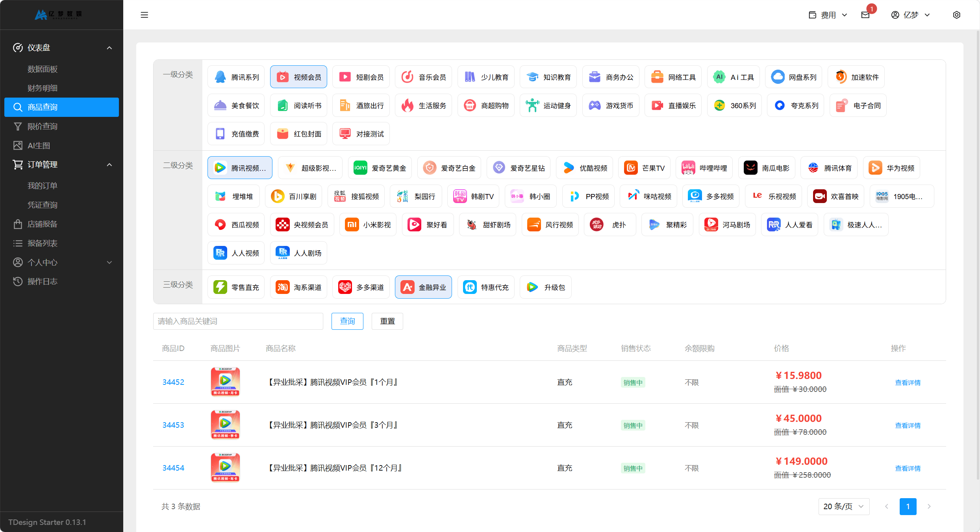Pick the 零售直充 third-level category
The image size is (980, 532).
click(x=236, y=287)
